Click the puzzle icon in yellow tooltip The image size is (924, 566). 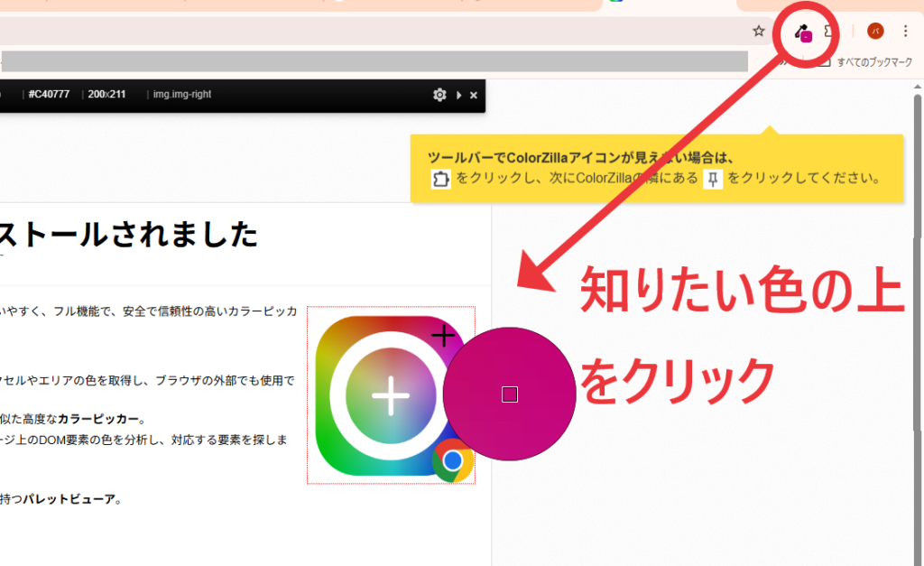(x=440, y=179)
